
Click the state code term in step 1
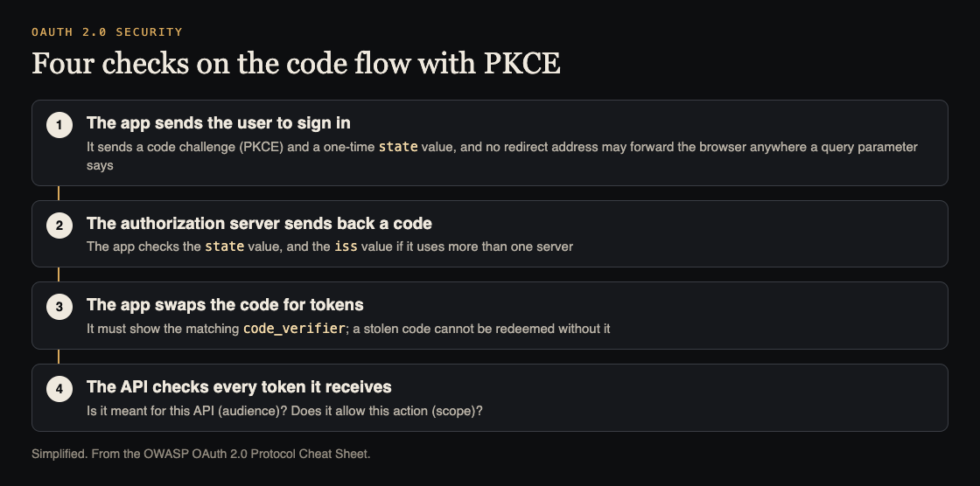(398, 147)
